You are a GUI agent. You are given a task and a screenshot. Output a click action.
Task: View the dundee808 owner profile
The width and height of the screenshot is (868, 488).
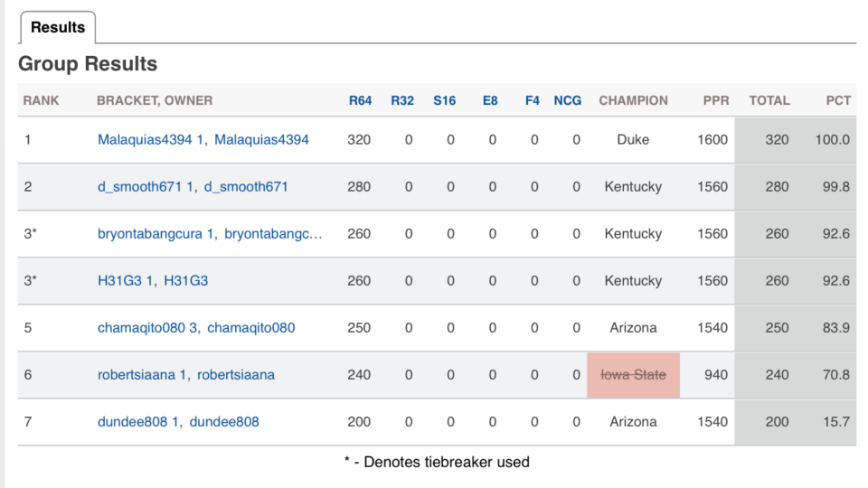224,422
